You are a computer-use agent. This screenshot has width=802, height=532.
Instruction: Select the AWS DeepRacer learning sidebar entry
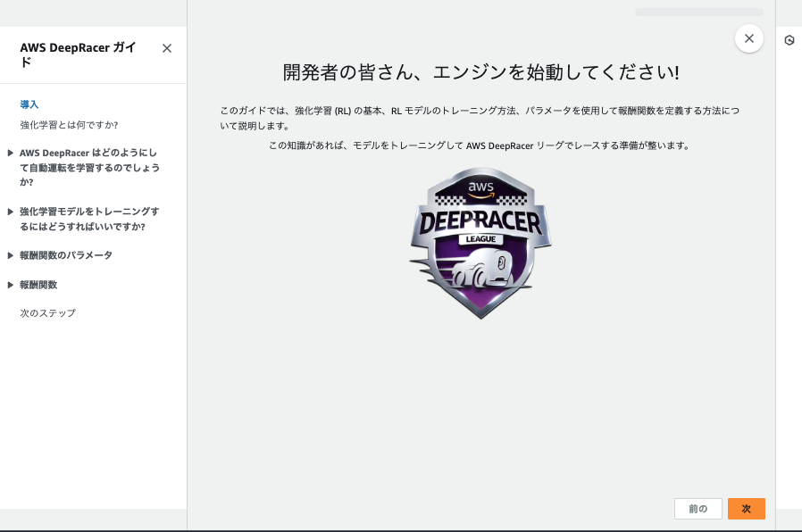point(89,167)
